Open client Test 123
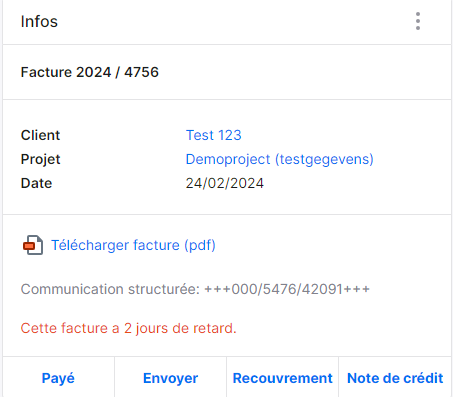Screen dimensions: 453x397 click(213, 135)
